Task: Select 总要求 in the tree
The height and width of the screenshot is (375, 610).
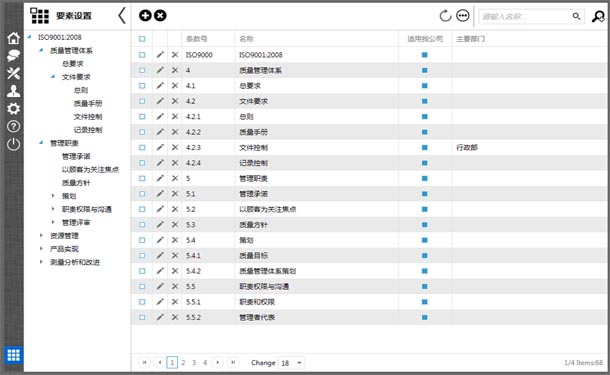Action: (73, 64)
